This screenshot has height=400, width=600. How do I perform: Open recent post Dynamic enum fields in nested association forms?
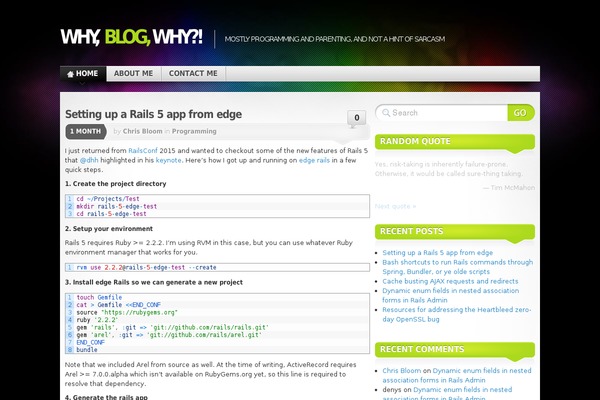pyautogui.click(x=450, y=295)
